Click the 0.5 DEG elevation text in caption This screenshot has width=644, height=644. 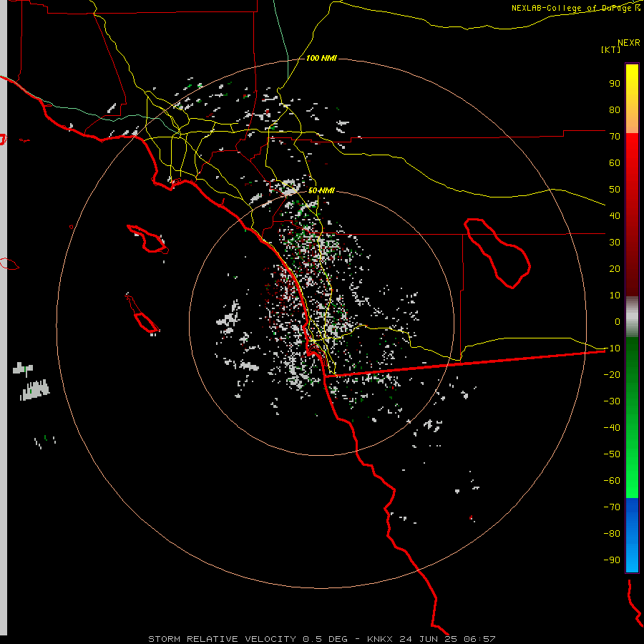pyautogui.click(x=326, y=639)
